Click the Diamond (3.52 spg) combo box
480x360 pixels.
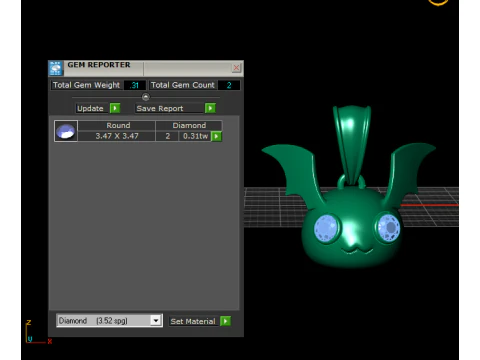pyautogui.click(x=109, y=321)
